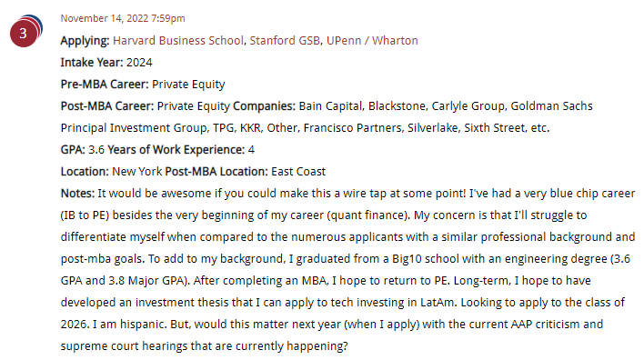Click the East Coast location value
Screen dimensions: 644x360
298,171
